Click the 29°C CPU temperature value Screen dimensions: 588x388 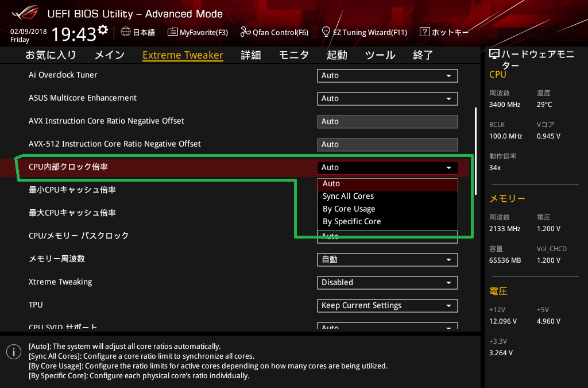(x=544, y=104)
